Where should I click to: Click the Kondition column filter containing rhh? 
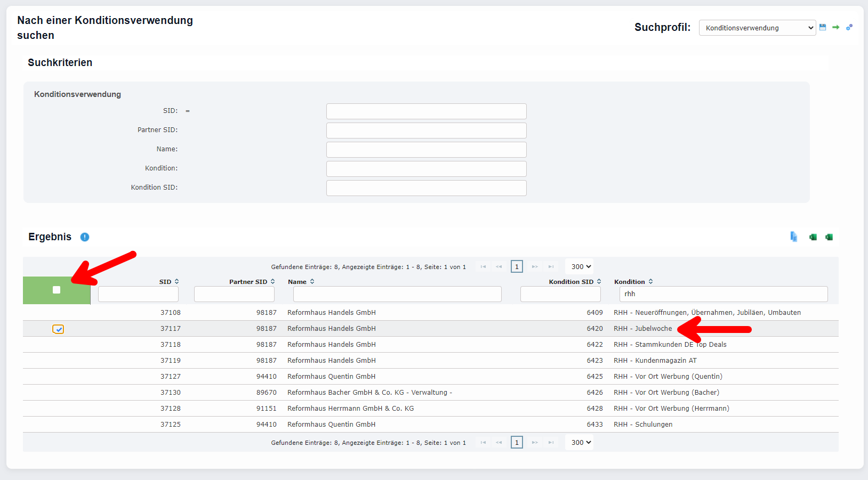(724, 294)
